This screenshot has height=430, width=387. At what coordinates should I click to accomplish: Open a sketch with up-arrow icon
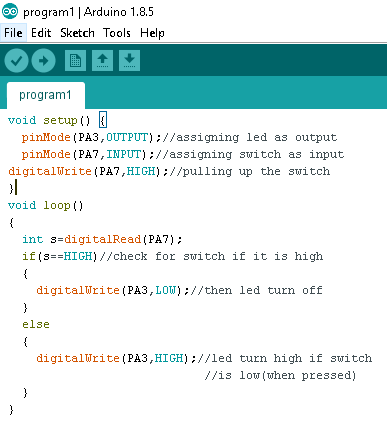click(x=102, y=60)
